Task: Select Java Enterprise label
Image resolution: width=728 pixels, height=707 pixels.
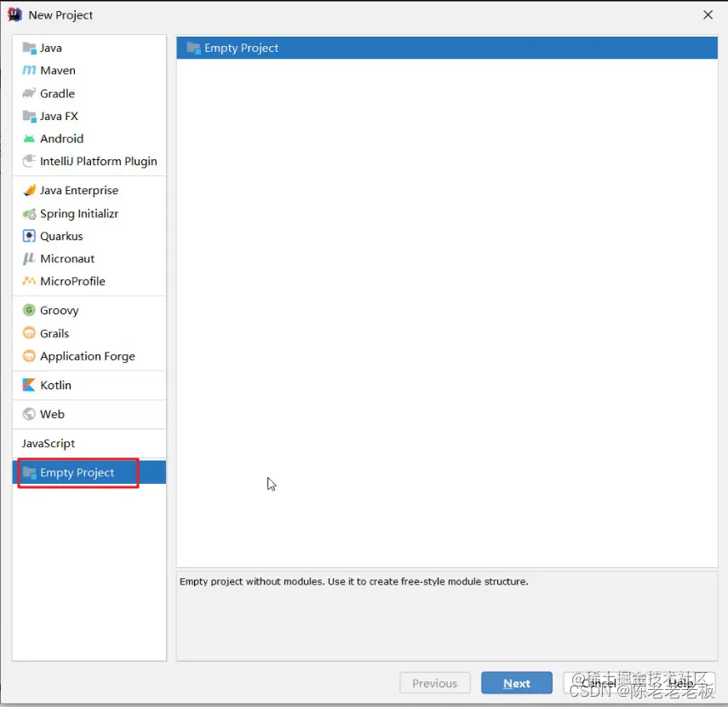Action: (79, 191)
